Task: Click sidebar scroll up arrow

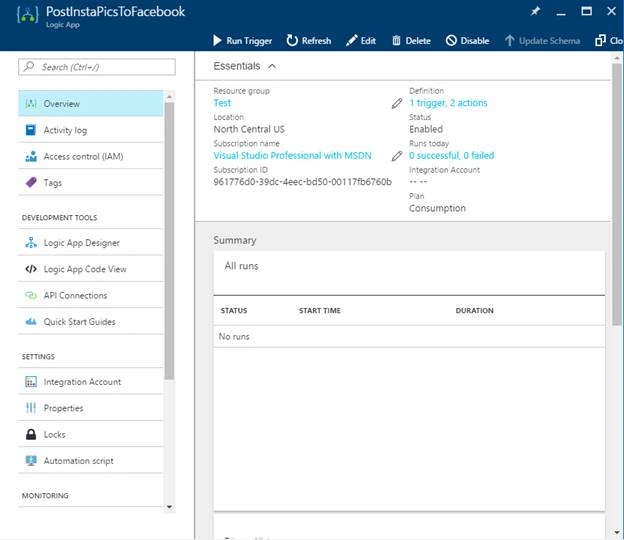Action: (170, 97)
